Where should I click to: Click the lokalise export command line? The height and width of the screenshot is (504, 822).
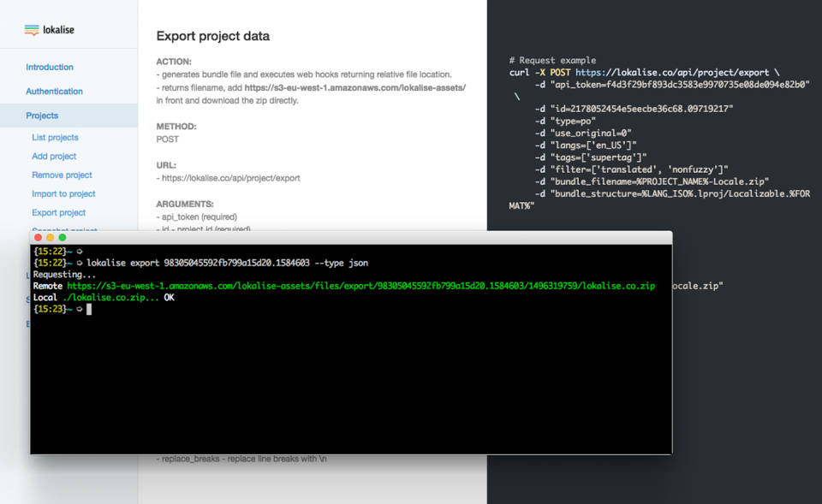(x=227, y=263)
